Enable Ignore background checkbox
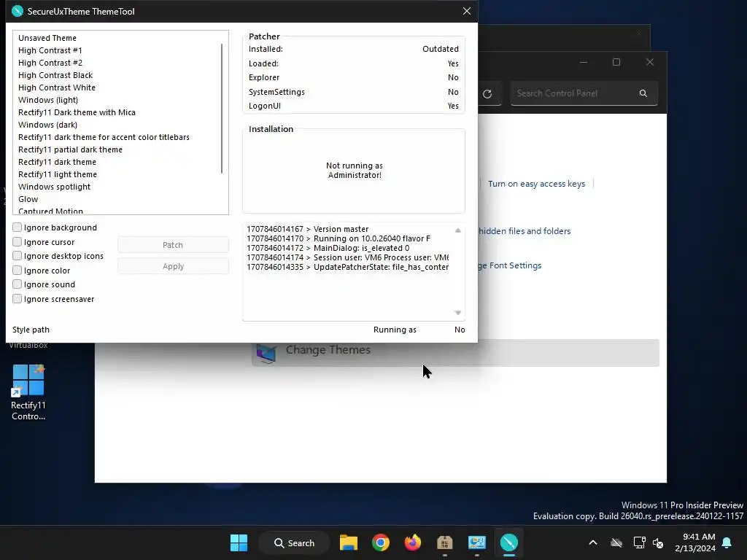747x560 pixels. tap(18, 227)
